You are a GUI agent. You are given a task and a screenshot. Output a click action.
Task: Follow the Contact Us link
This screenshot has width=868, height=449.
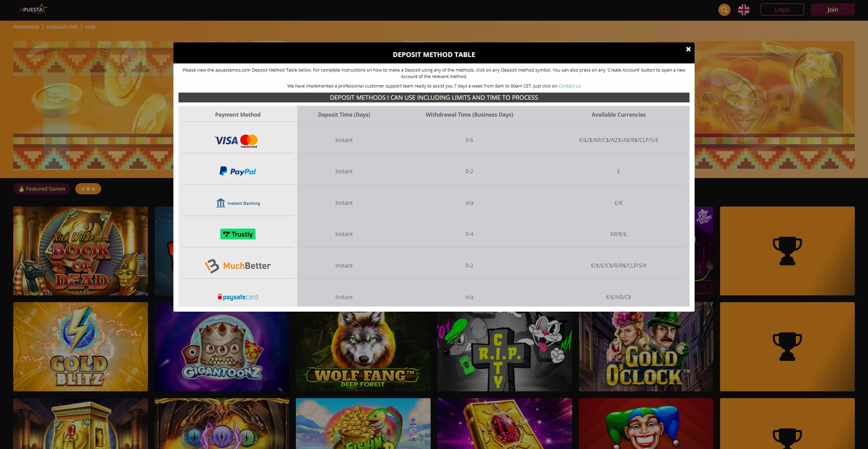click(569, 86)
